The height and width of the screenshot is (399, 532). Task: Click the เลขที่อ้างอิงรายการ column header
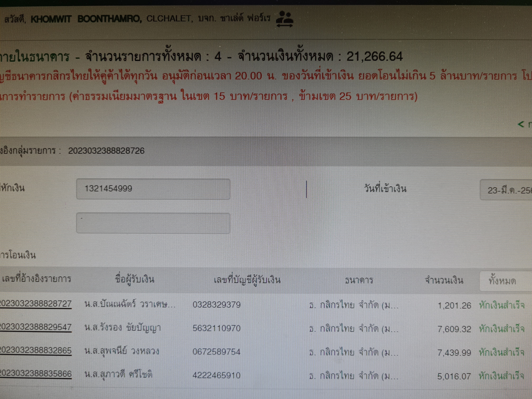[37, 279]
